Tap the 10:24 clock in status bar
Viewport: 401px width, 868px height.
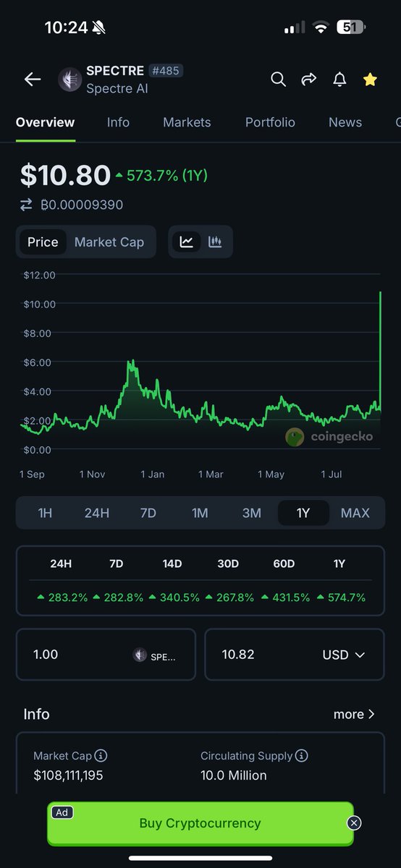pyautogui.click(x=66, y=27)
